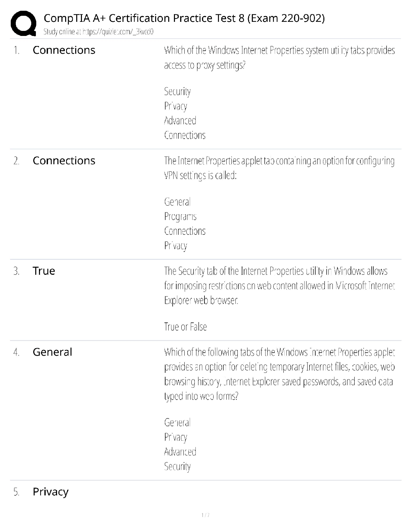Choose Security option in question 4 choices
The height and width of the screenshot is (532, 411).
tap(177, 467)
